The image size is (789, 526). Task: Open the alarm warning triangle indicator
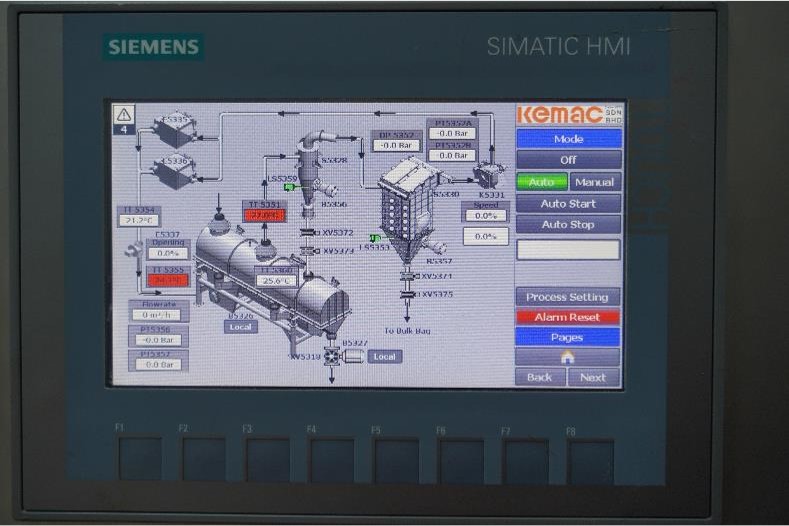click(124, 115)
